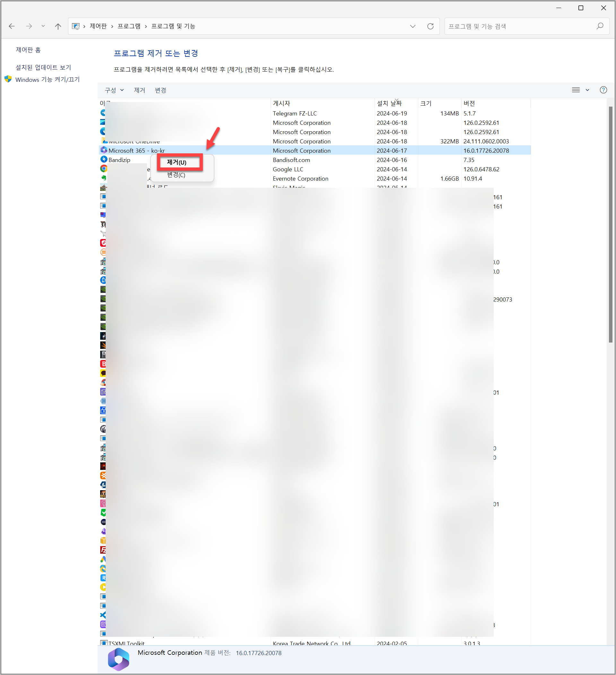Click version 7.35
The width and height of the screenshot is (616, 675).
tap(469, 160)
